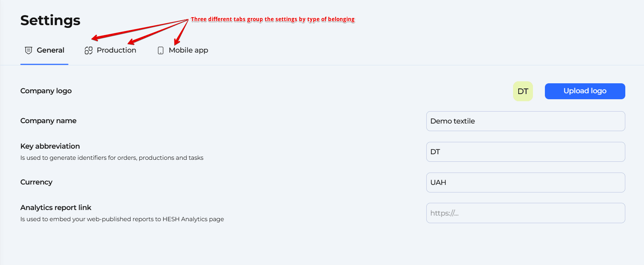This screenshot has width=644, height=265.
Task: Click the Analytics report link label
Action: [56, 208]
